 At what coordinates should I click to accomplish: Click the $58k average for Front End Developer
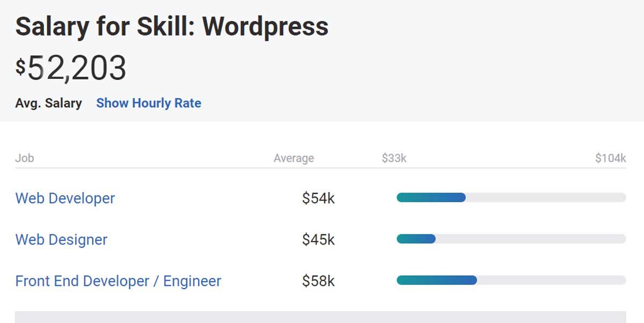click(x=318, y=281)
